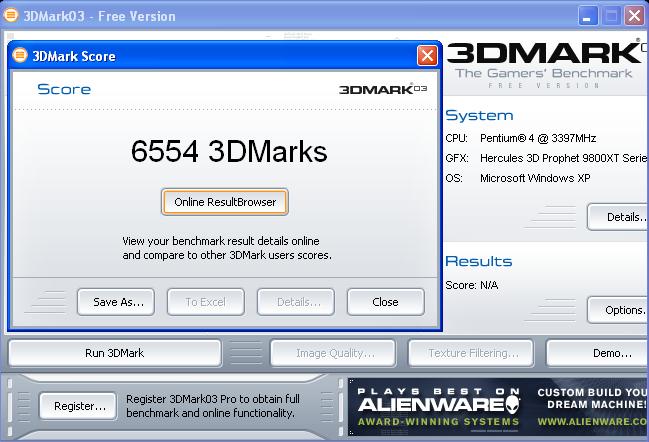This screenshot has width=649, height=442.
Task: Click the 6554 3DMarks score text
Action: click(x=229, y=151)
